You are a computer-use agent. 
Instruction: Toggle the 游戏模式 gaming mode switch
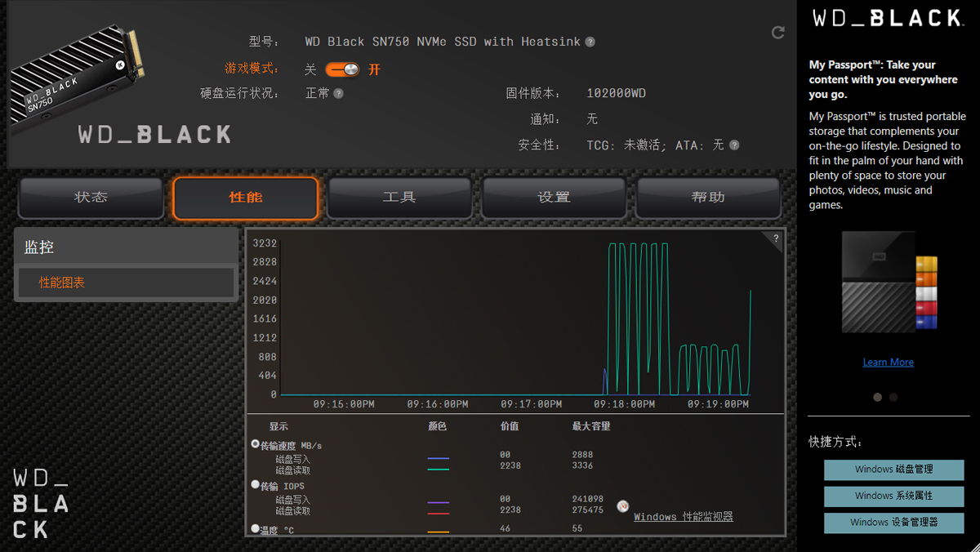point(342,69)
